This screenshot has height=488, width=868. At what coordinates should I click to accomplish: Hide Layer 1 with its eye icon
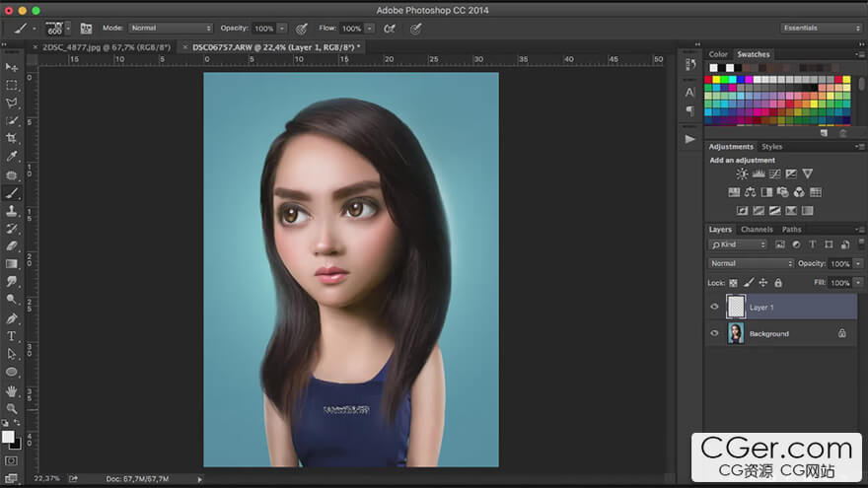click(714, 307)
